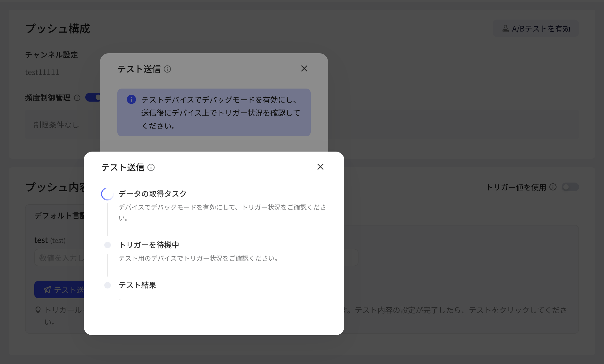This screenshot has height=364, width=604.
Task: Select the データの取得タスク step title
Action: (x=153, y=194)
